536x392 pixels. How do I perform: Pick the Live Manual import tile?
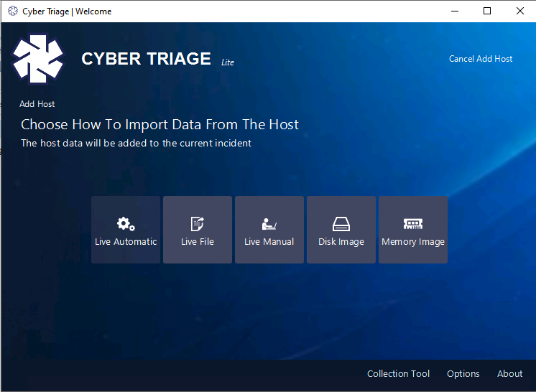[x=269, y=230]
